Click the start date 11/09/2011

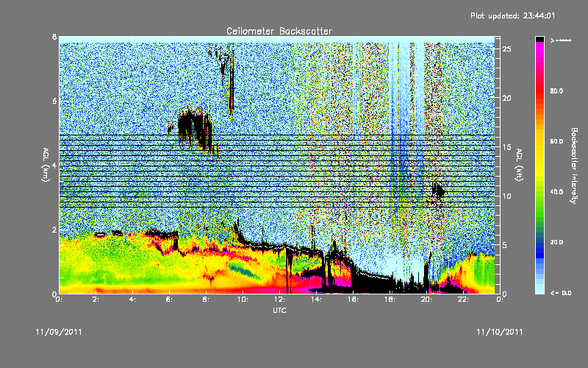pos(59,332)
